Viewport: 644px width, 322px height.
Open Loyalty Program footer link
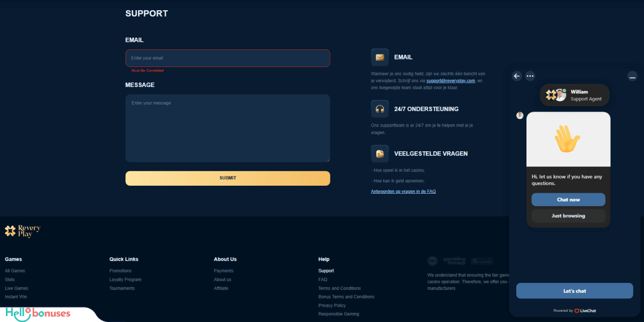pos(126,280)
